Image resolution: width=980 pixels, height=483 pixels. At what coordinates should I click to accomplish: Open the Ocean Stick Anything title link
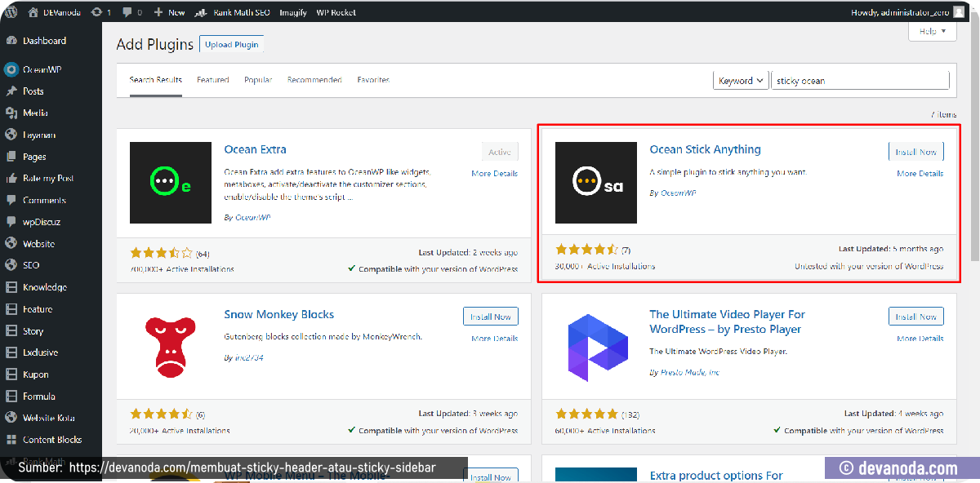(706, 149)
